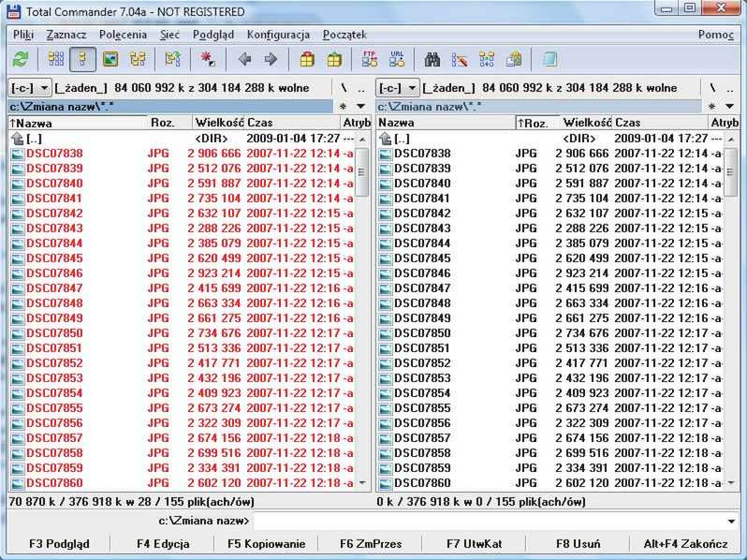Open the Polecenia menu
This screenshot has width=747, height=560.
123,35
